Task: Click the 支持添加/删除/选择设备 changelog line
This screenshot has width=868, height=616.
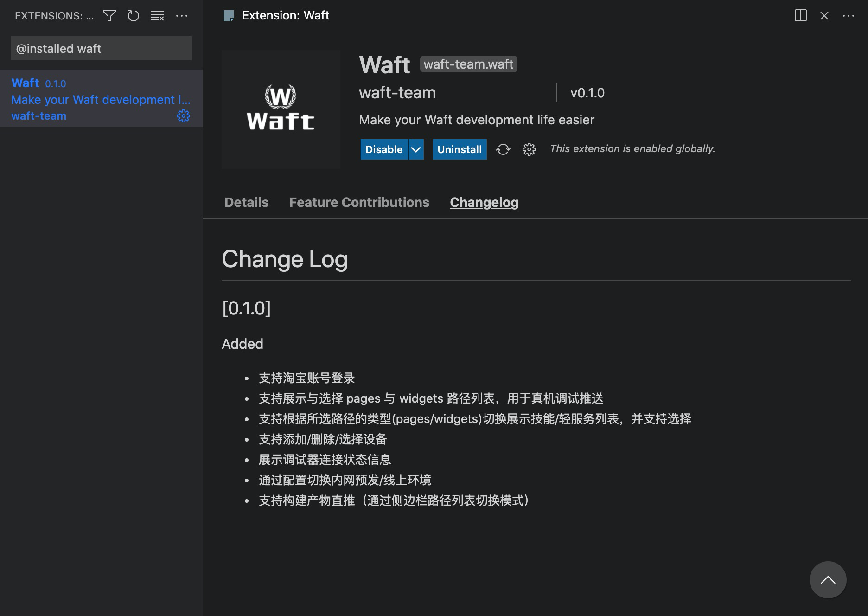Action: [x=323, y=439]
